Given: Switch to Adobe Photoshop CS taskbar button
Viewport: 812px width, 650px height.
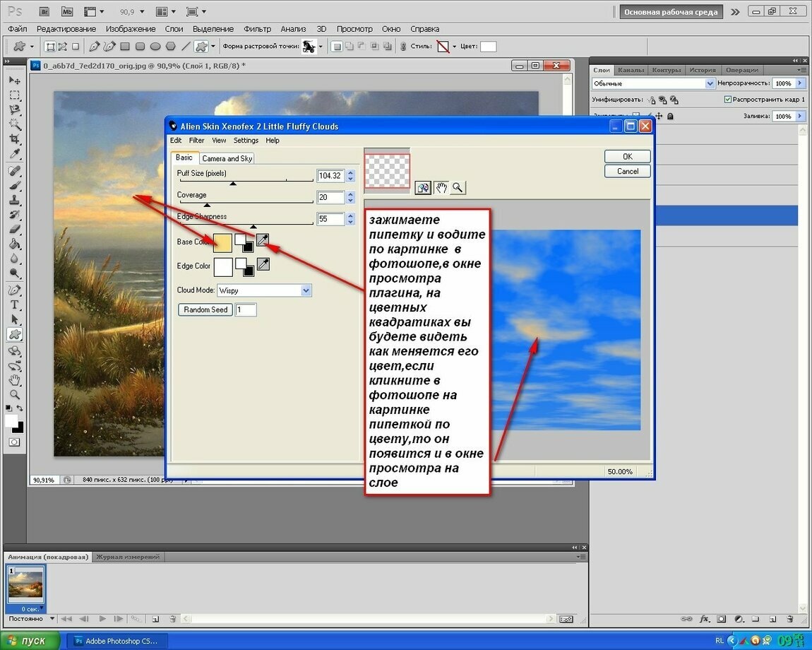Looking at the screenshot, I should pos(117,641).
